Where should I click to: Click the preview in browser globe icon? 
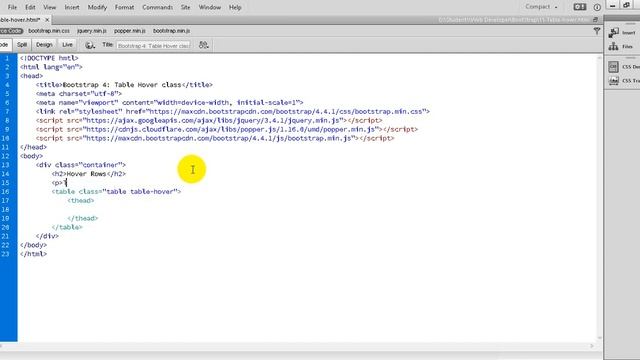[x=90, y=45]
